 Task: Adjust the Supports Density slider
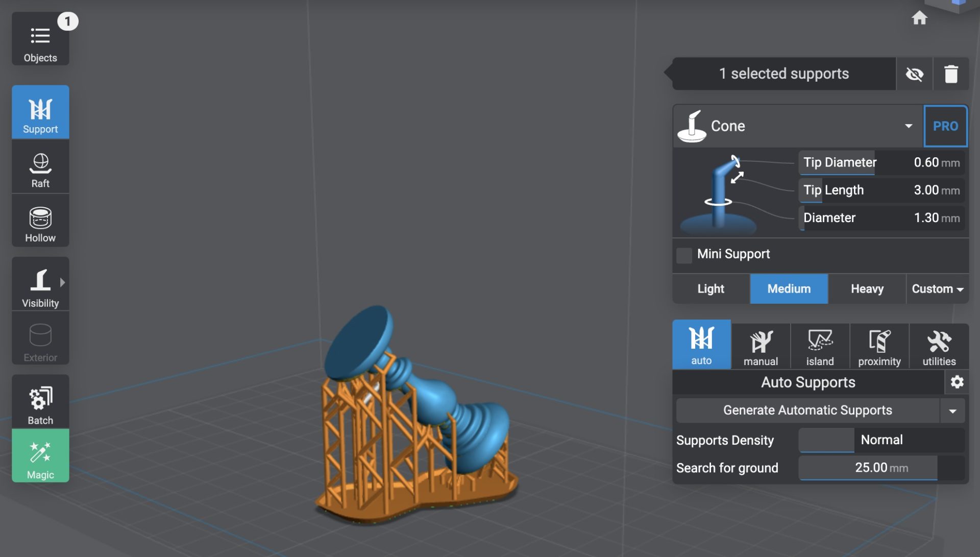(881, 440)
